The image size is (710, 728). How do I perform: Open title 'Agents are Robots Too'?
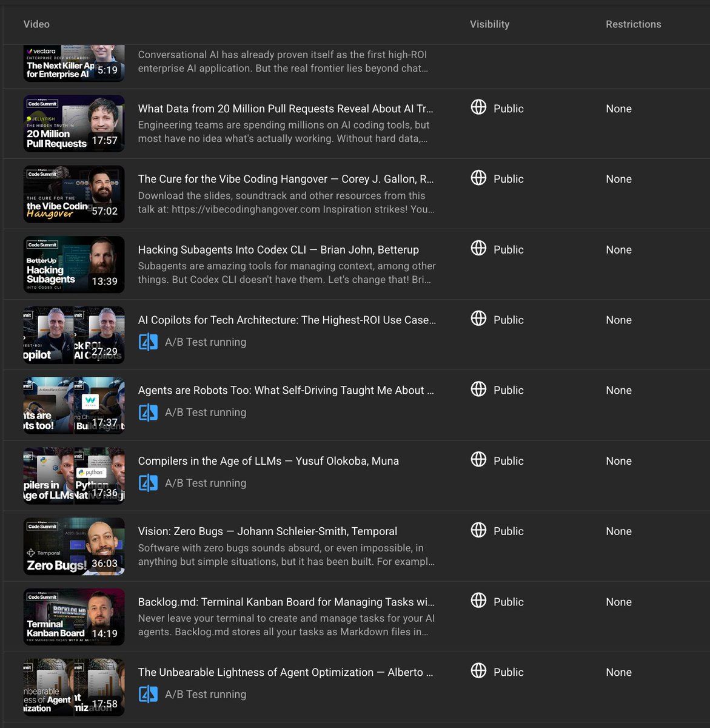pyautogui.click(x=286, y=390)
